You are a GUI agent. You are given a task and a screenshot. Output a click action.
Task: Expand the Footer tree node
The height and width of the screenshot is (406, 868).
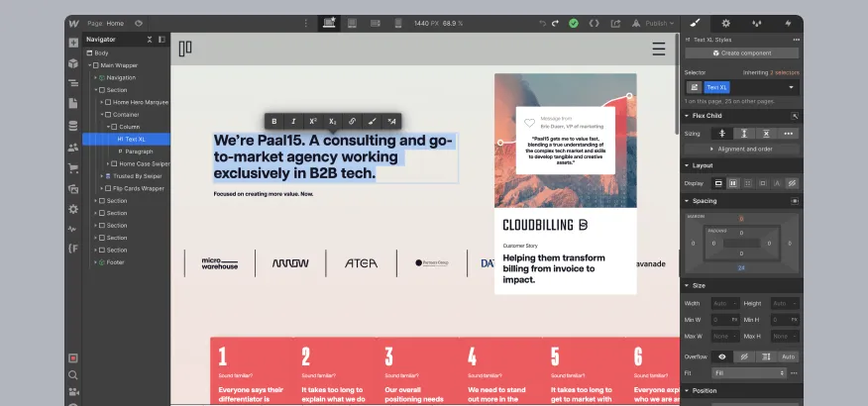pyautogui.click(x=95, y=262)
